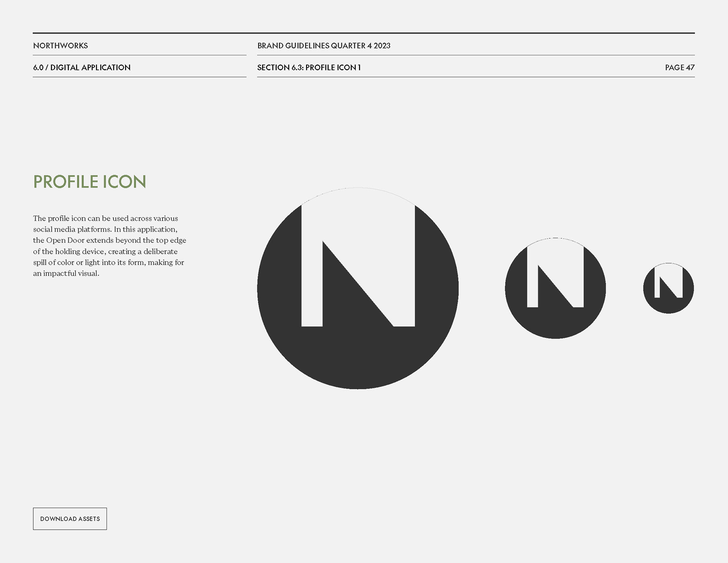The image size is (728, 563).
Task: Click Brand Guidelines Quarter 4 2023 title
Action: 324,46
